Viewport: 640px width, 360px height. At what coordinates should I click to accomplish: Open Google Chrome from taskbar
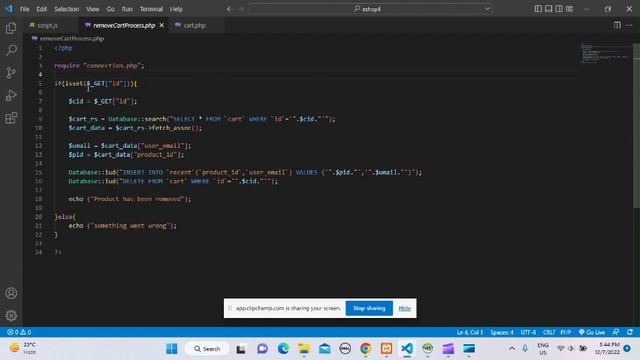(365, 349)
